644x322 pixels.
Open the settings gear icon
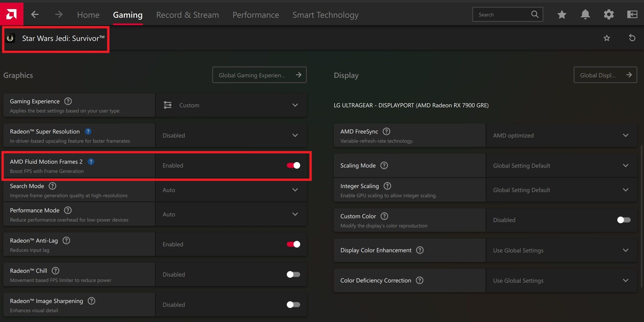tap(609, 14)
